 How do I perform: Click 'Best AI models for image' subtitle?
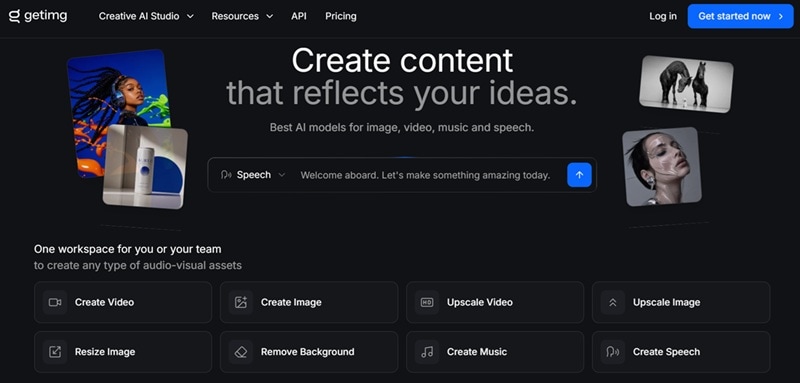[402, 127]
